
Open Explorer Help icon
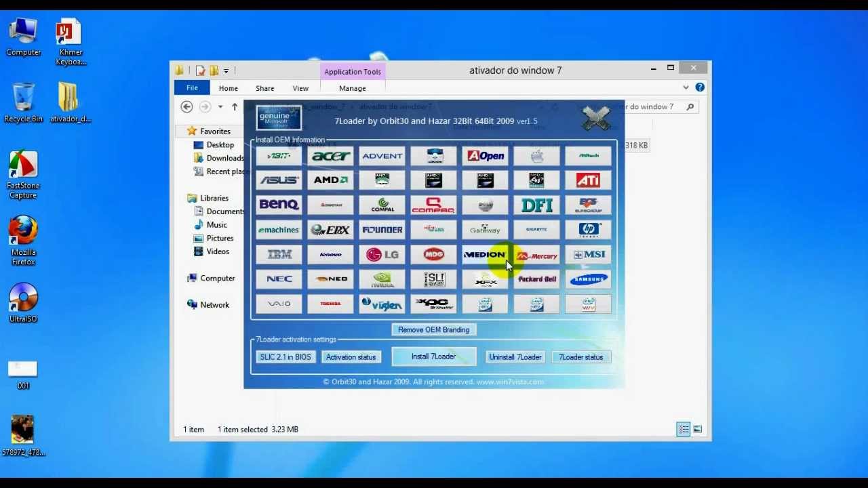pos(700,87)
